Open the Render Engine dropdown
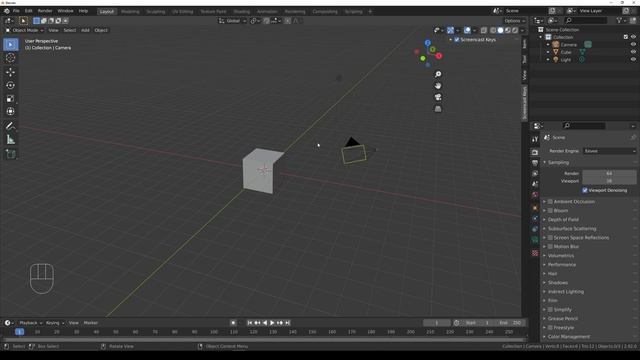The image size is (640, 360). click(x=609, y=151)
